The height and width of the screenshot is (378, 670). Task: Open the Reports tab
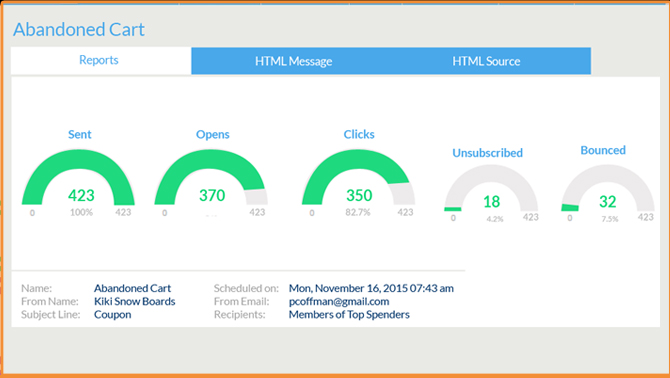pos(101,61)
